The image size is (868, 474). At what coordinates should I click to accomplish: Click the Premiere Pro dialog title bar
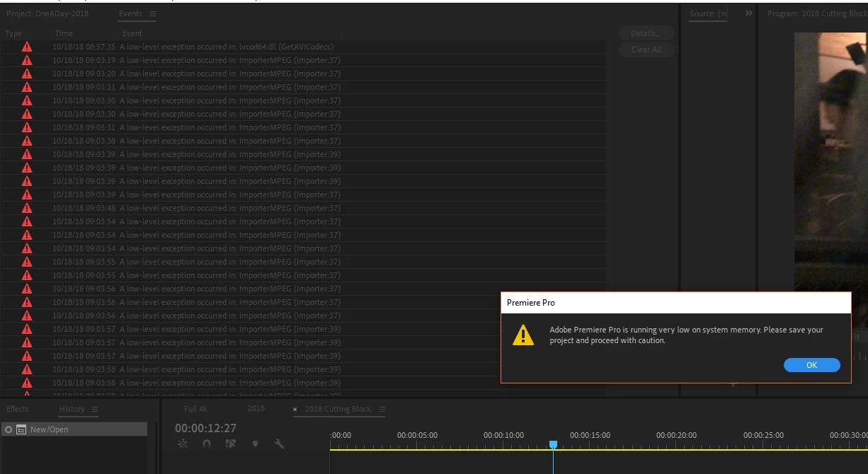coord(676,303)
